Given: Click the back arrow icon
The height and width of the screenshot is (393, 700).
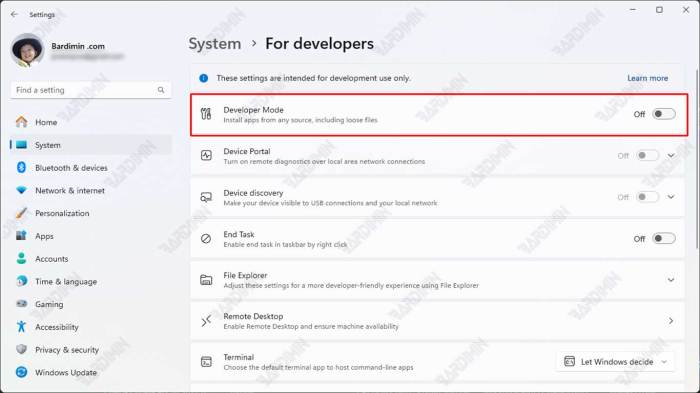Looking at the screenshot, I should tap(14, 14).
